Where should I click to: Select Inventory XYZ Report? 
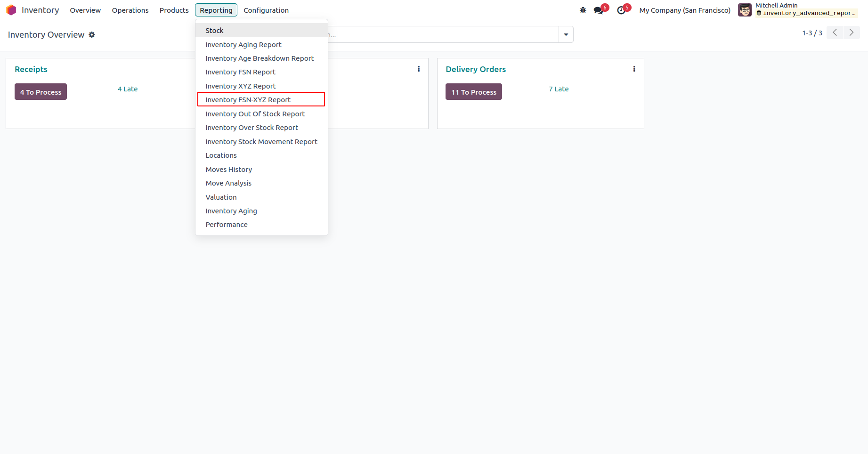click(261, 86)
